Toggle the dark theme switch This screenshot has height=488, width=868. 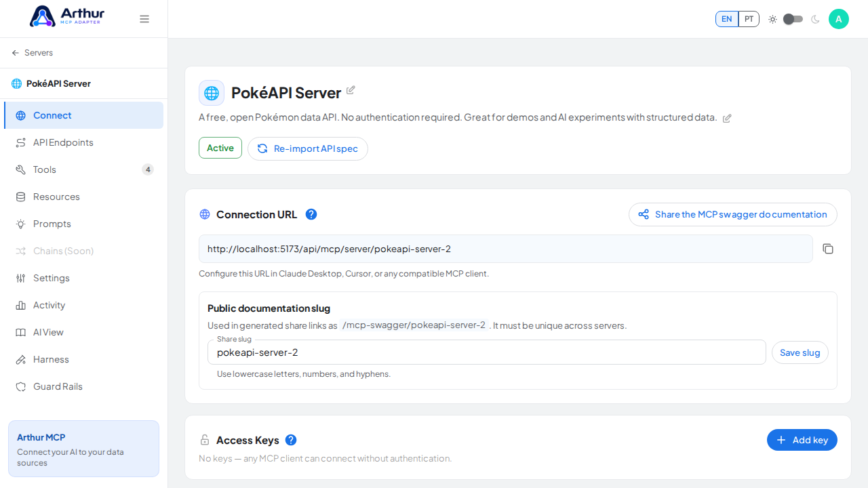click(793, 19)
